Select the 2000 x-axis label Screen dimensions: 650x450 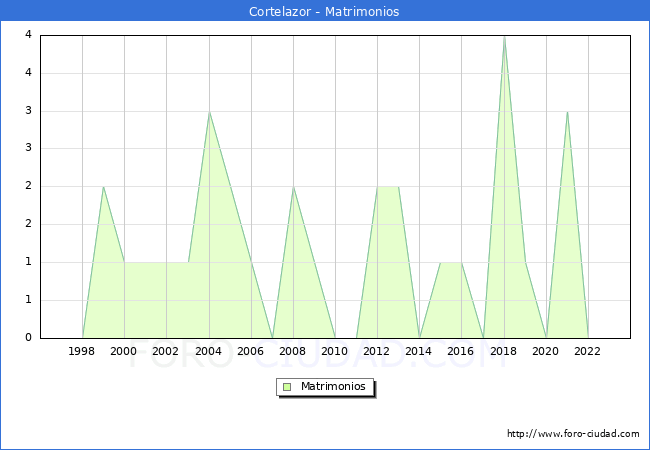click(x=124, y=351)
